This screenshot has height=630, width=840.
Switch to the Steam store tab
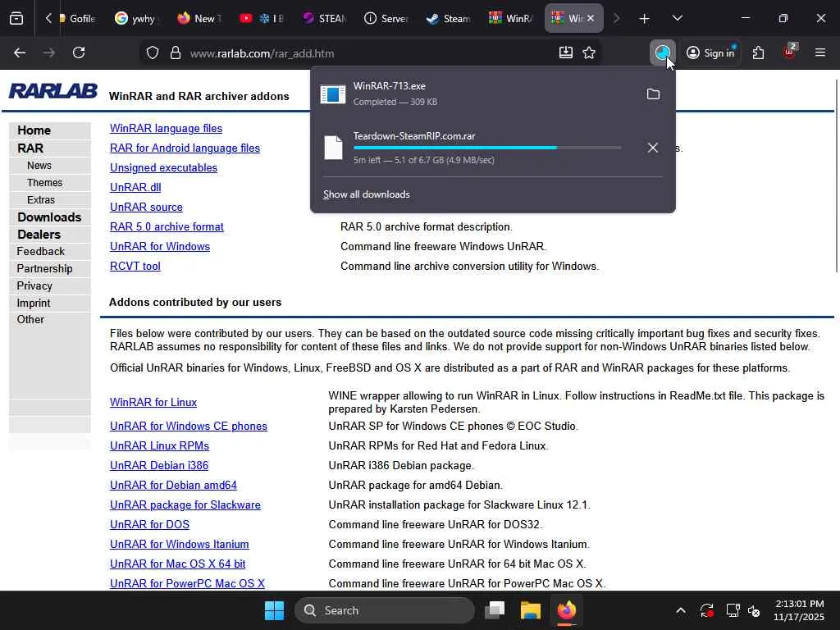coord(449,19)
